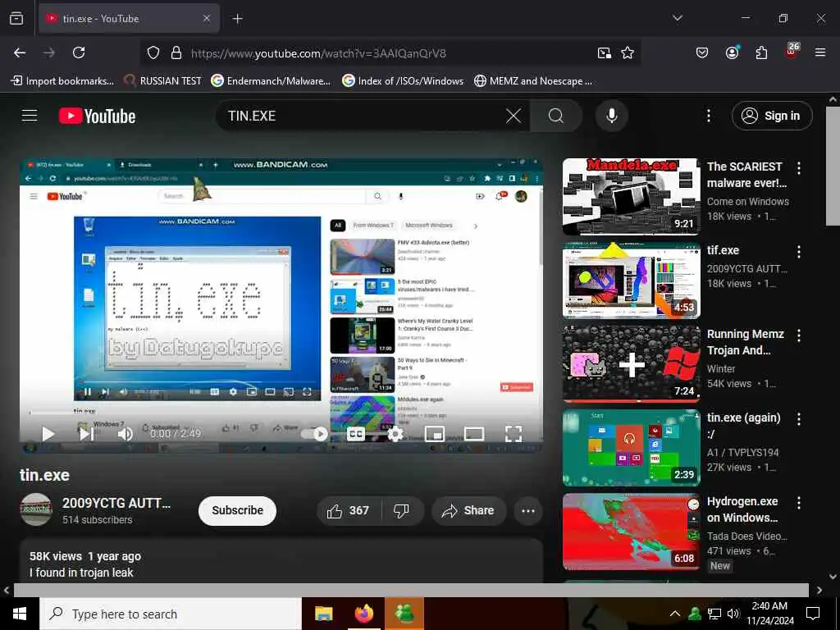Viewport: 840px width, 630px height.
Task: Open the Firefox account icon
Action: point(732,52)
